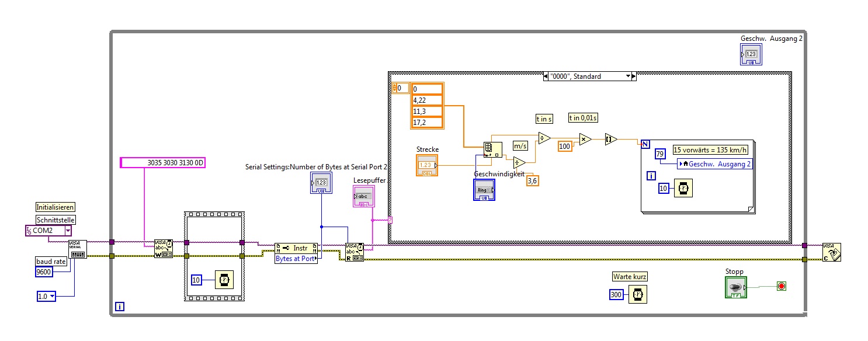868x341 pixels.
Task: Select the Strecke numeric control terminal
Action: (x=427, y=165)
